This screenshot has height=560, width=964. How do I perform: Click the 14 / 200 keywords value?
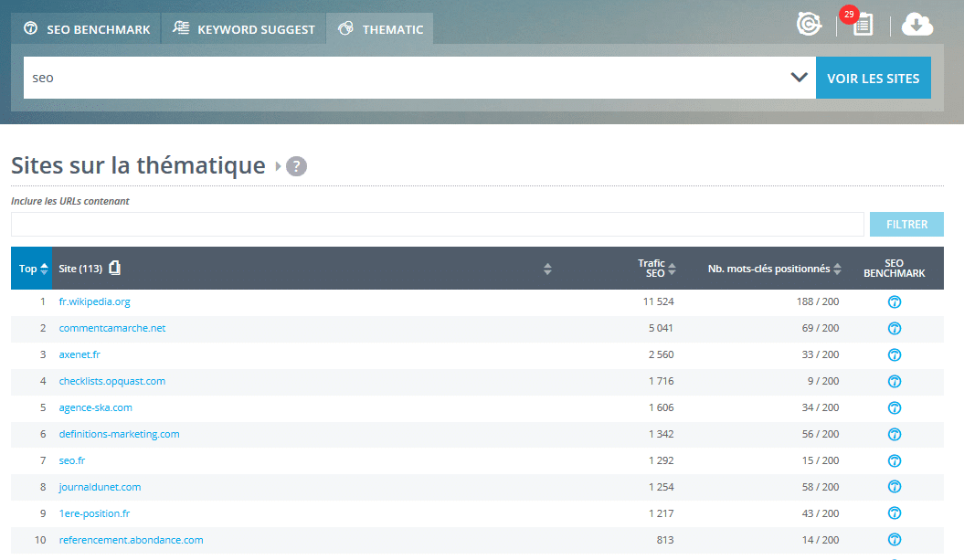[x=821, y=540]
